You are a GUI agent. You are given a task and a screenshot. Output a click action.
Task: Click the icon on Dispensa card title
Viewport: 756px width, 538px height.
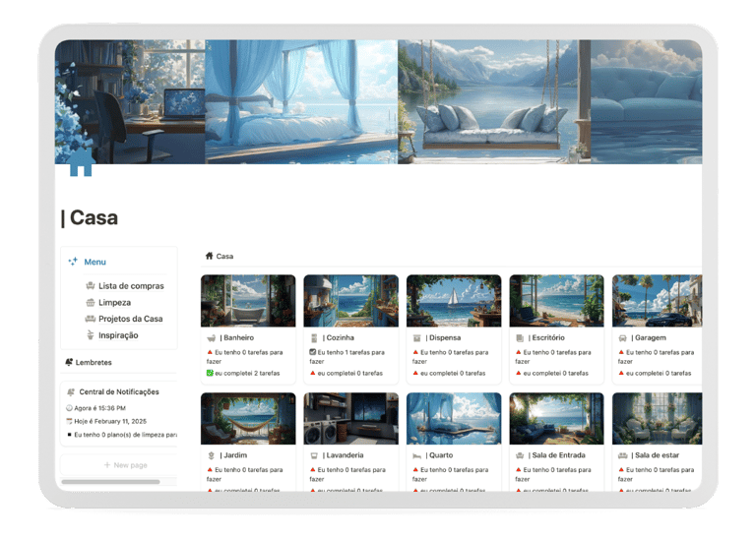coord(417,337)
